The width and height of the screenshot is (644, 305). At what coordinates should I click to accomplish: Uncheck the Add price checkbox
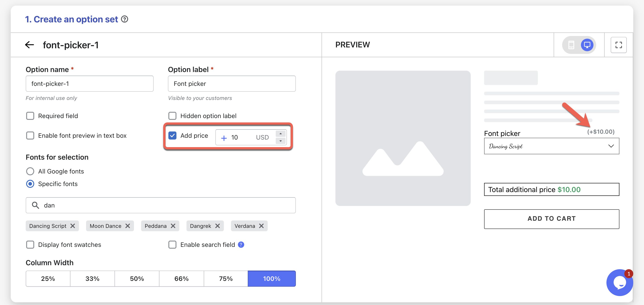pos(172,136)
